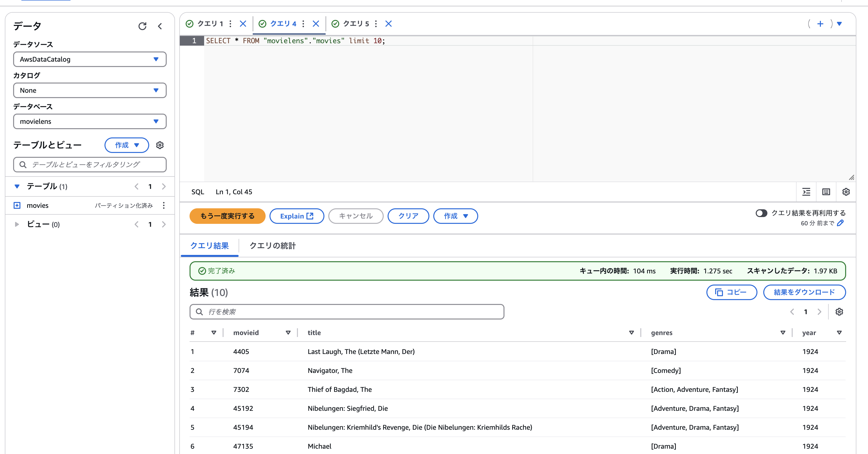
Task: Click the title 'Thief of Bagdad, The'
Action: point(340,389)
